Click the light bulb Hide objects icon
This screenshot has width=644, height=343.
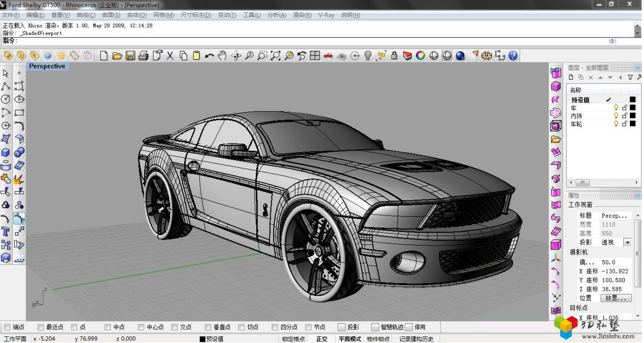(x=368, y=56)
